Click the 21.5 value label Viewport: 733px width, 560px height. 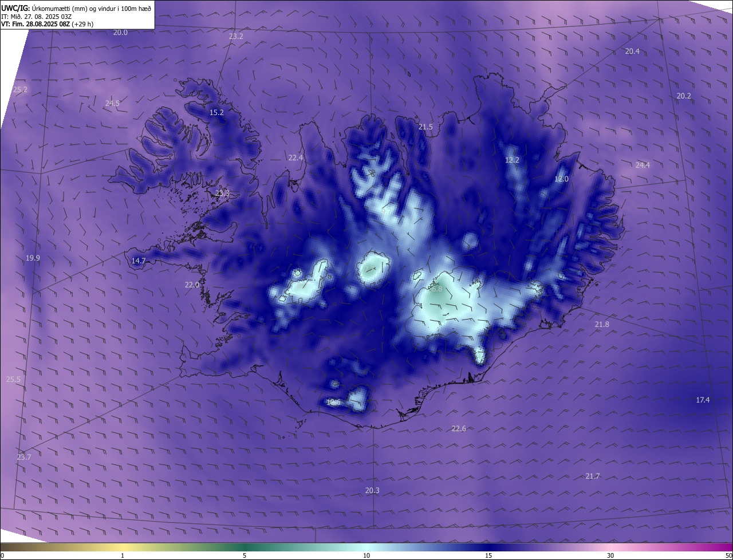coord(425,127)
